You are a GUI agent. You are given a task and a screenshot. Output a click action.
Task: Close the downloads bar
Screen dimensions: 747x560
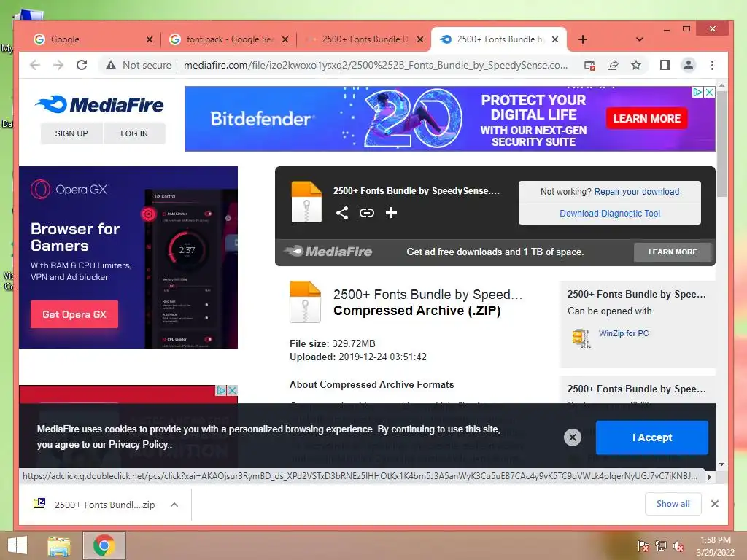click(715, 504)
